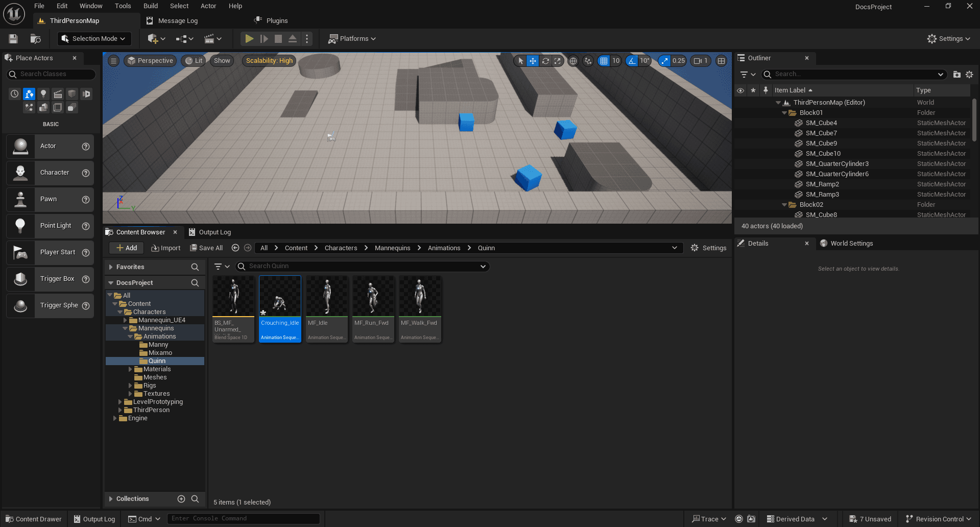Select the Visual Effects sparkle icon
This screenshot has height=527, width=980.
pyautogui.click(x=29, y=107)
